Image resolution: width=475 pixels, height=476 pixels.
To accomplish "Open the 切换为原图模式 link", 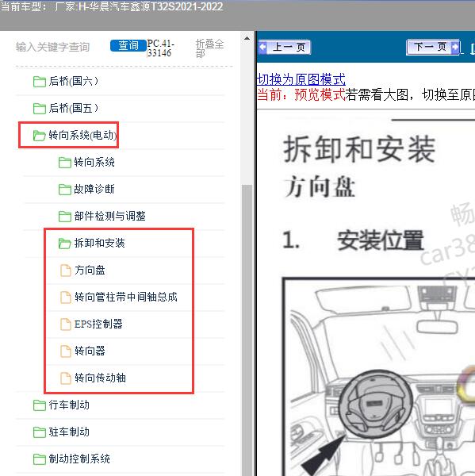I will pos(301,79).
